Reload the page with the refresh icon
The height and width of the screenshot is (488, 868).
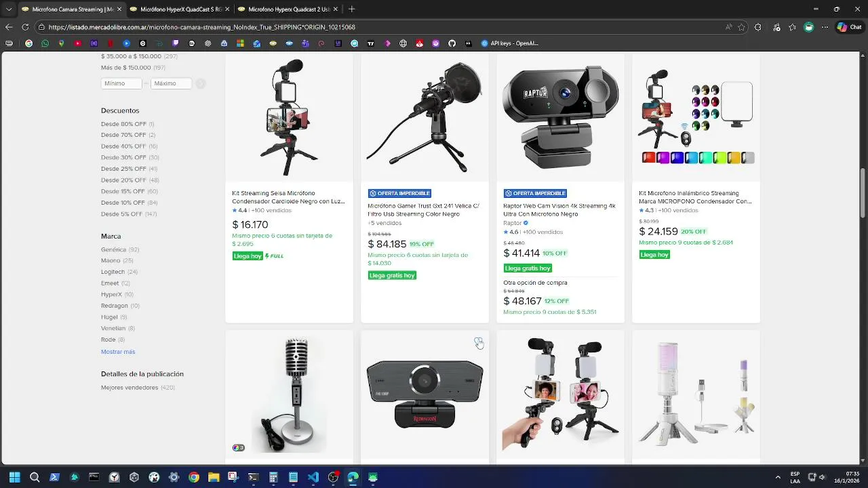coord(25,27)
